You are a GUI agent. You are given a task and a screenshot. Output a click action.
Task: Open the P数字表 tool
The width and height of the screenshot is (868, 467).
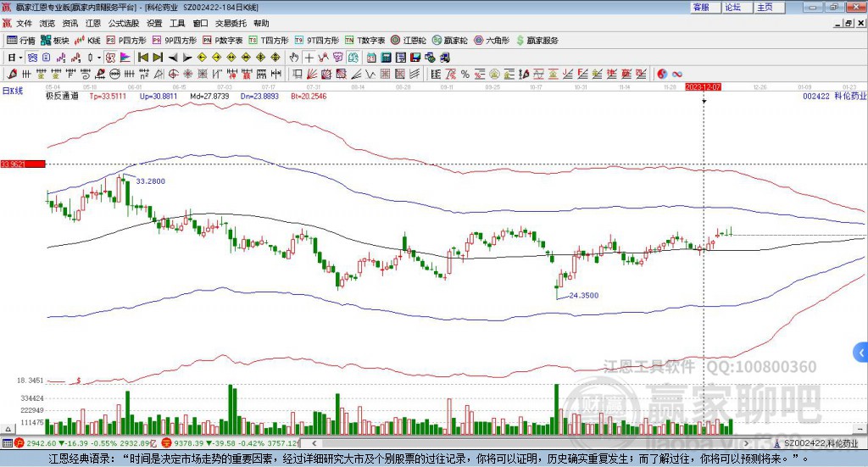tap(223, 41)
